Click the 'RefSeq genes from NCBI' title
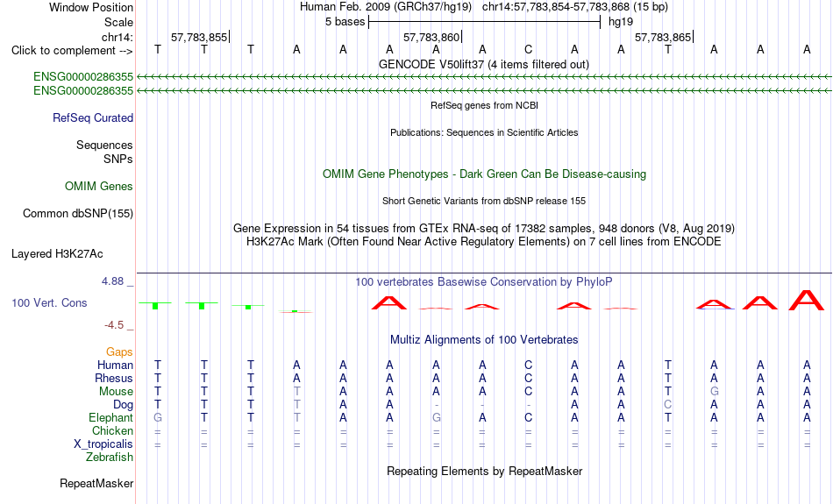 click(x=485, y=106)
